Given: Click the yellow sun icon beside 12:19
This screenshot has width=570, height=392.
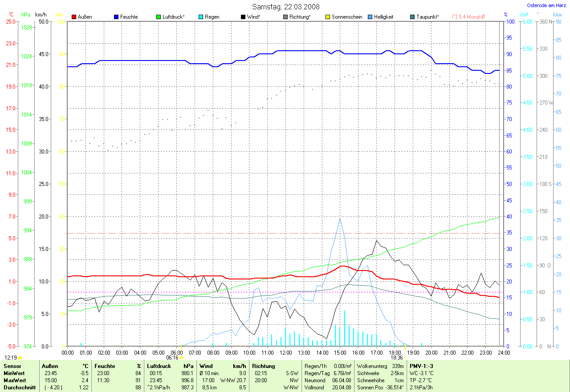Looking at the screenshot, I should click(20, 358).
